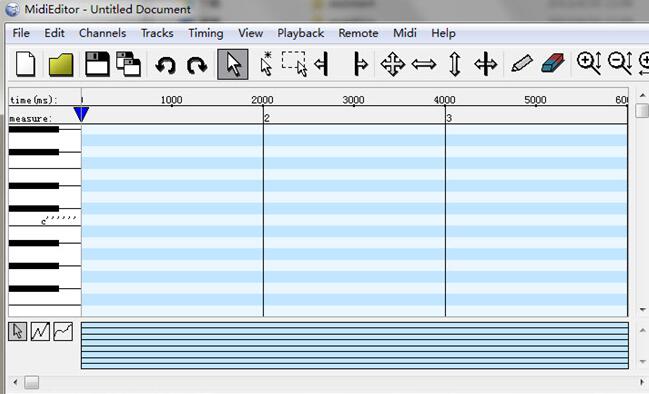Click measure 2 label in the ruler

[267, 118]
